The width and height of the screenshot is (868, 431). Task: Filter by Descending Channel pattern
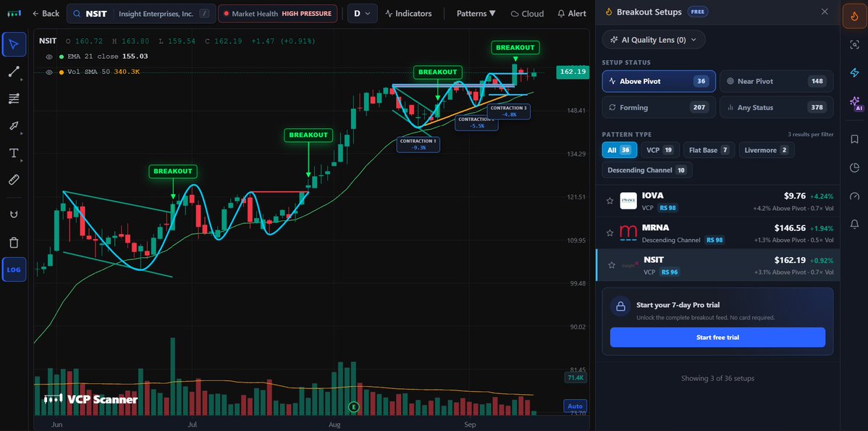pos(647,170)
